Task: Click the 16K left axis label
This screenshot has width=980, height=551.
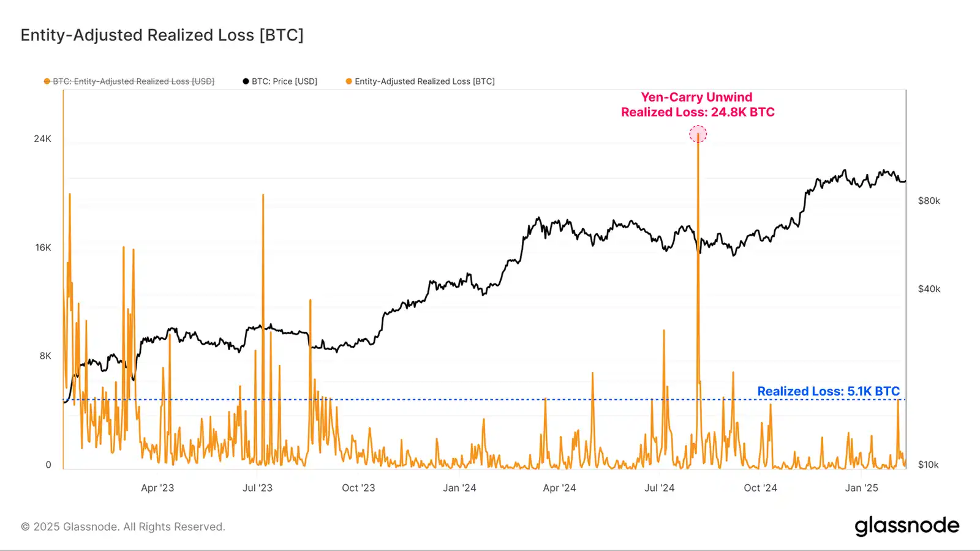Action: (43, 248)
